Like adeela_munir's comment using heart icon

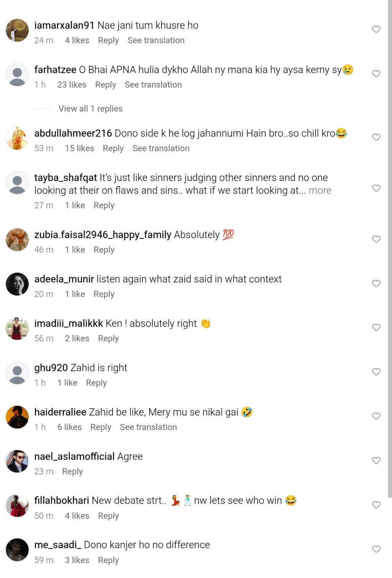click(376, 283)
